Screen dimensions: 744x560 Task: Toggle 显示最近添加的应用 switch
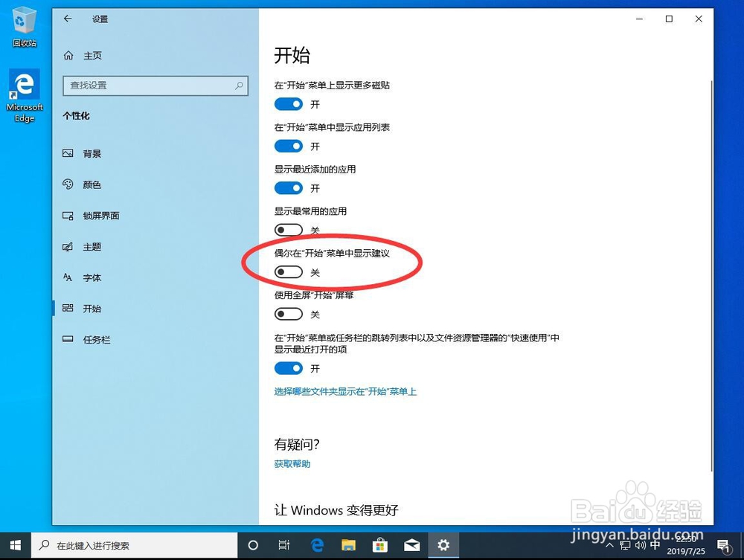(x=289, y=188)
